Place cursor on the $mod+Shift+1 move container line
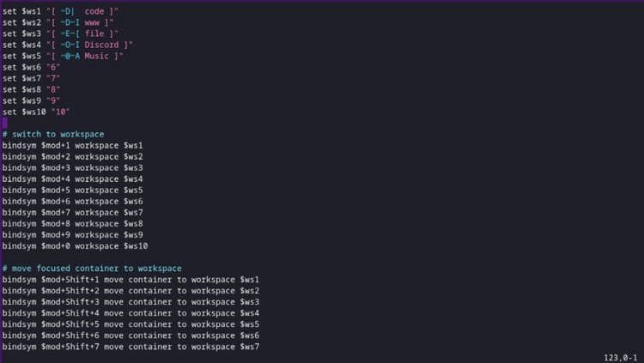 point(131,280)
